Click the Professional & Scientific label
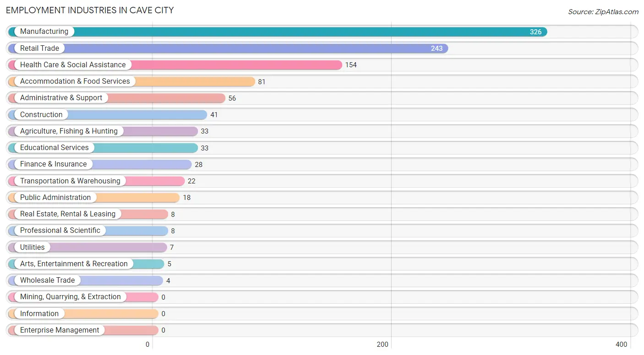This screenshot has height=355, width=644. (60, 230)
